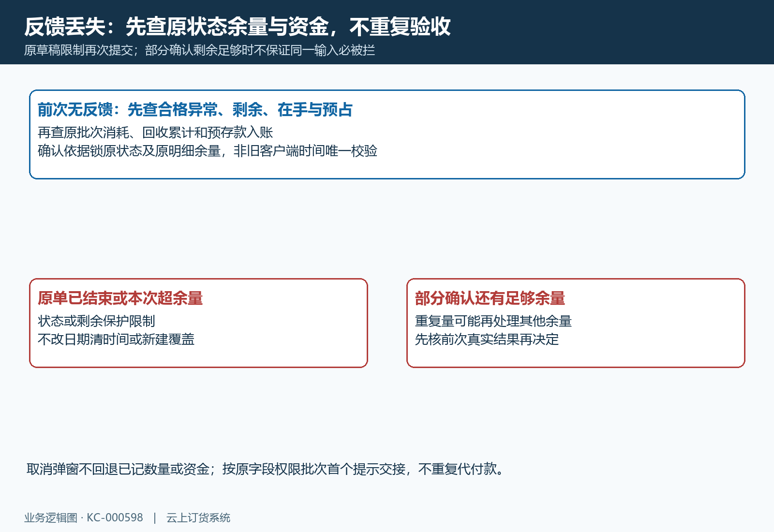Image resolution: width=774 pixels, height=532 pixels.
Task: Select the text '状态或剩余保护限制'
Action: 96,321
